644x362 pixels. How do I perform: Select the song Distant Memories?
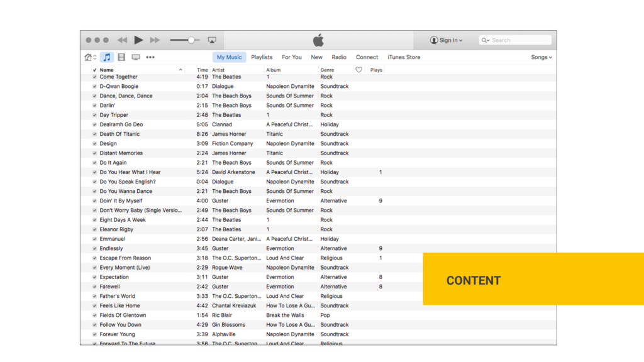point(121,153)
